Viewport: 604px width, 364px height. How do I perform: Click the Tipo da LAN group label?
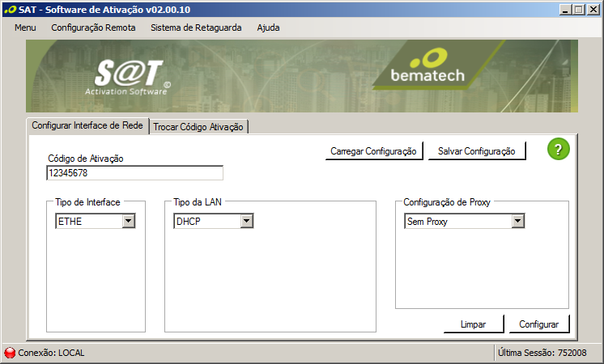point(198,202)
